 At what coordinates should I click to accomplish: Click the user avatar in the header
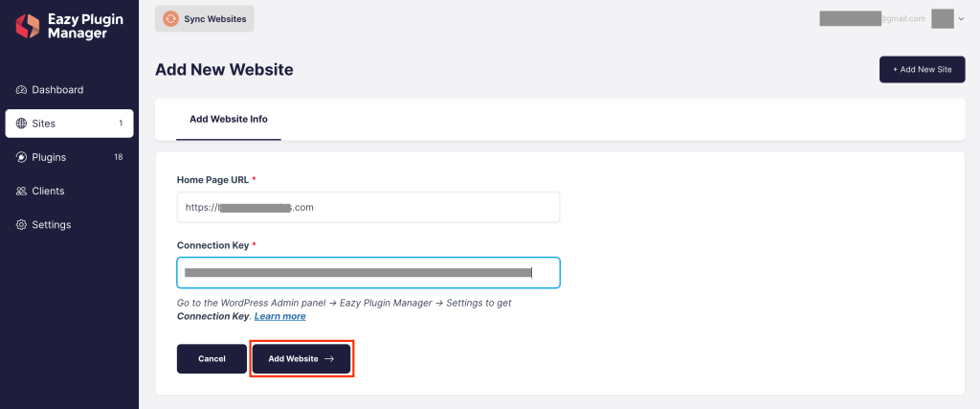pos(942,19)
